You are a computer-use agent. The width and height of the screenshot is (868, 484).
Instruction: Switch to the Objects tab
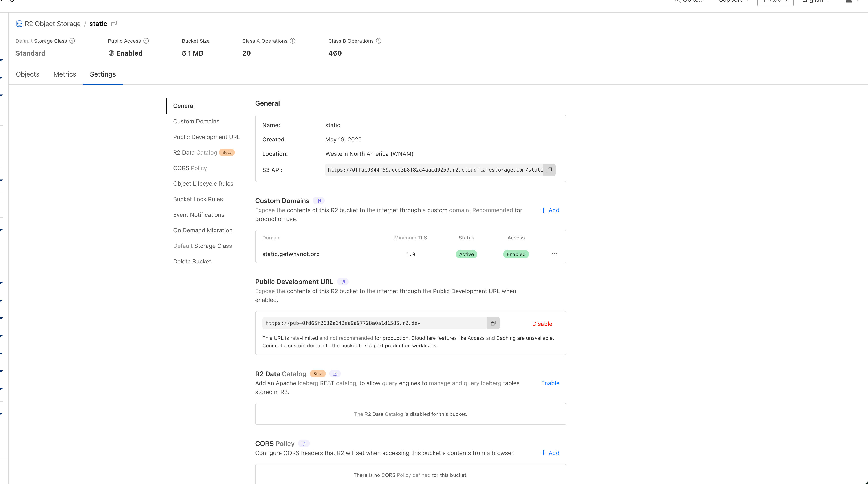[x=28, y=74]
